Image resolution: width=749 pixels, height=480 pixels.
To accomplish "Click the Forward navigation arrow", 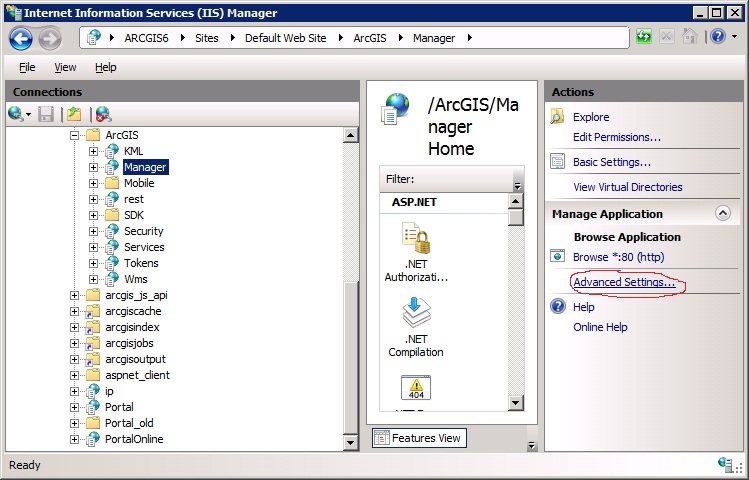I will (x=50, y=38).
